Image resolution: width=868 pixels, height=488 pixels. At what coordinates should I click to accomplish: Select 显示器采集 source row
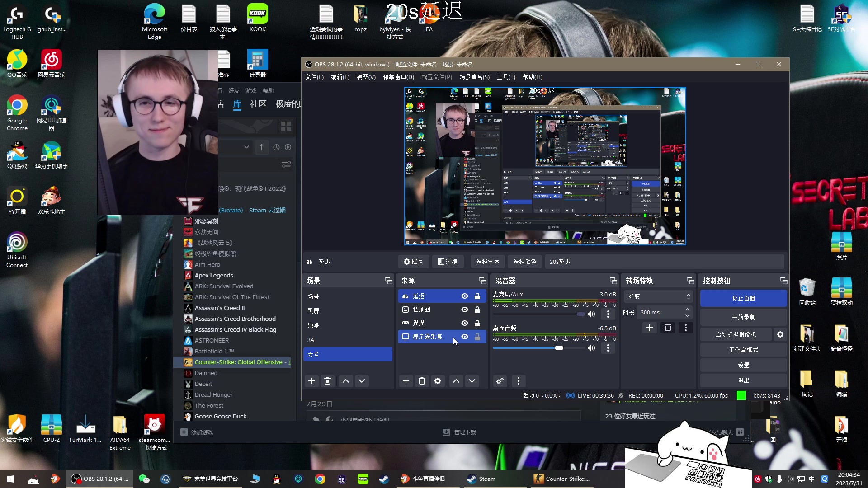(442, 337)
